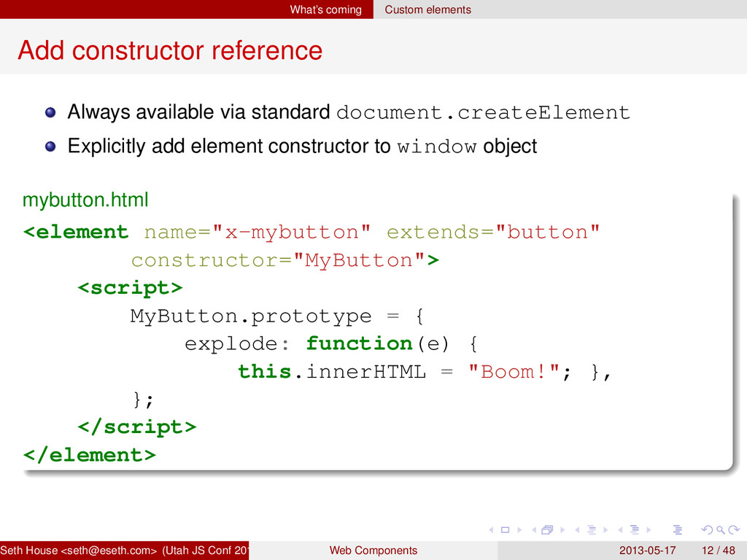The image size is (747, 560).
Task: Click the 2013-05-17 date in footer
Action: pyautogui.click(x=647, y=551)
